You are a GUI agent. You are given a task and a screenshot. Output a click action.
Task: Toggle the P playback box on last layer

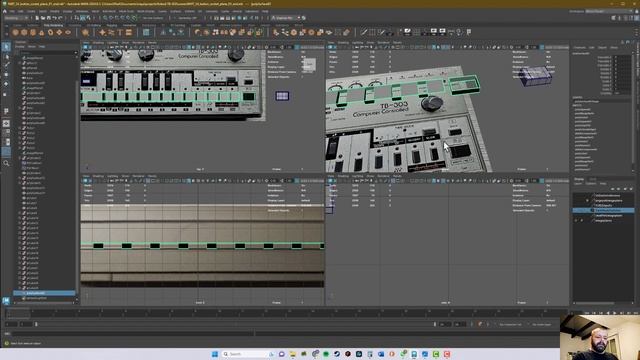[x=582, y=220]
